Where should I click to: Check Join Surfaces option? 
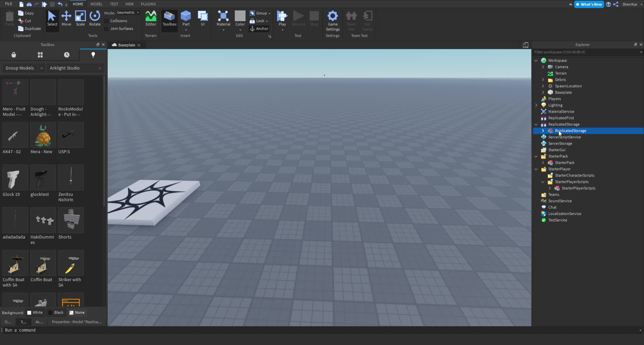[106, 28]
